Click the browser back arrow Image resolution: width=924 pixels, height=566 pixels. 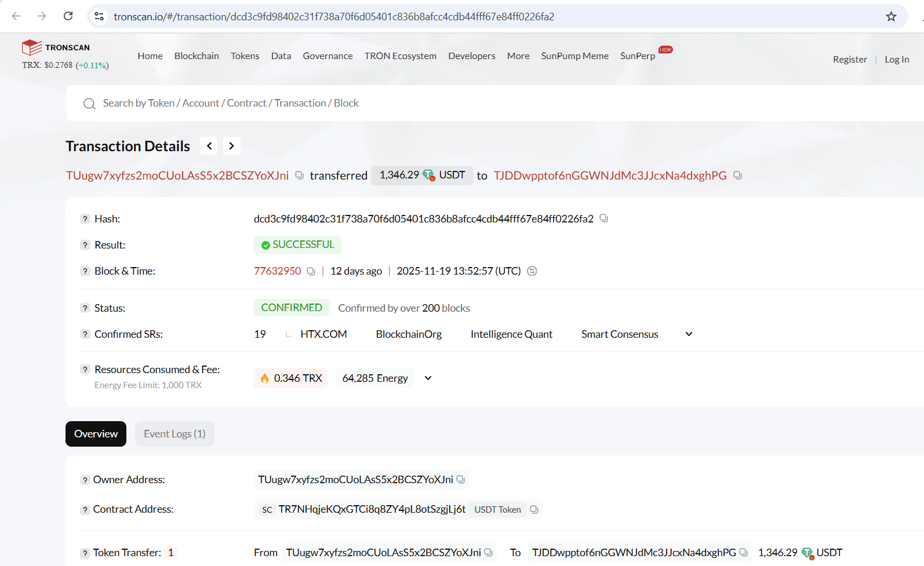tap(16, 16)
